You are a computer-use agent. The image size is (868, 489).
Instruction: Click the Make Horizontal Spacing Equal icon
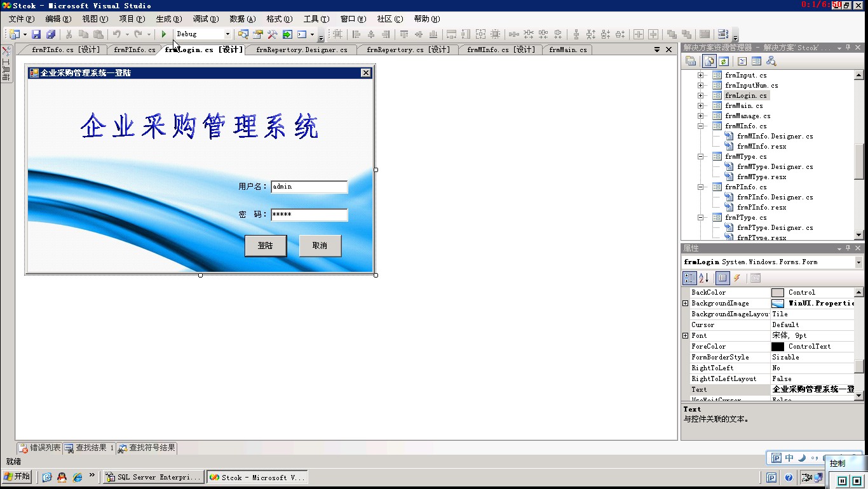coord(513,34)
